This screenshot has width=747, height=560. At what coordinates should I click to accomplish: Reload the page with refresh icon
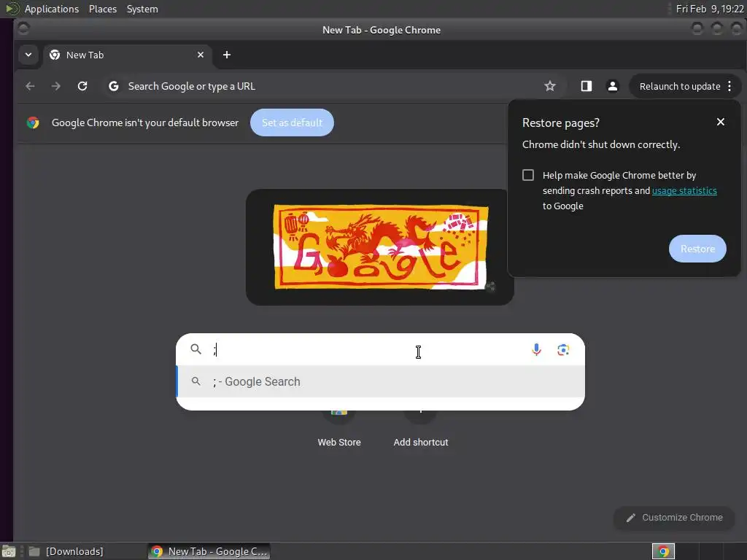point(82,86)
